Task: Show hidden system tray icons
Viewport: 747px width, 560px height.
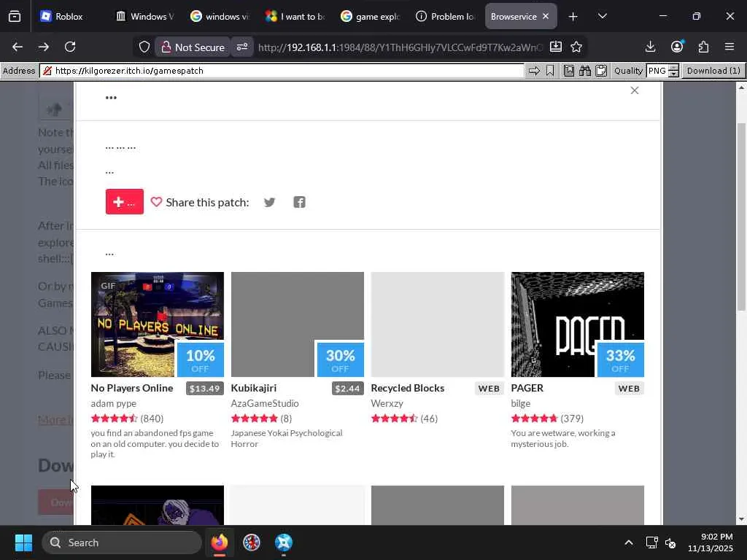Action: point(629,542)
